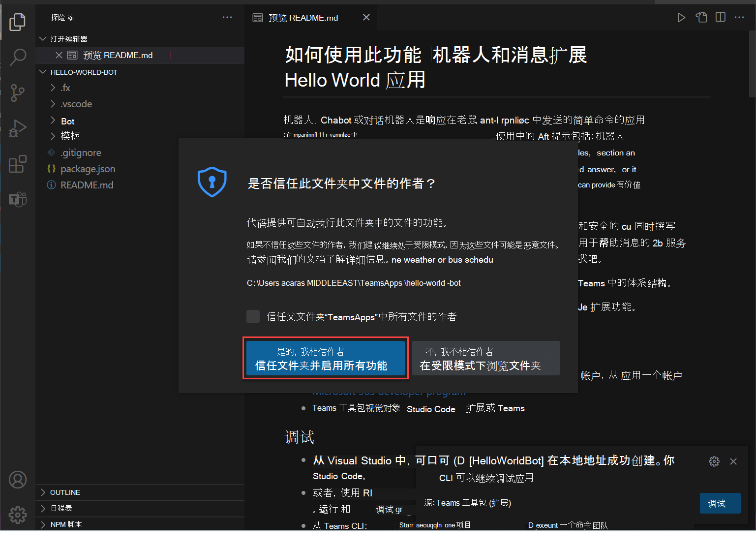Viewport: 756px width, 549px height.
Task: Open the Explorer view icon
Action: 18,22
